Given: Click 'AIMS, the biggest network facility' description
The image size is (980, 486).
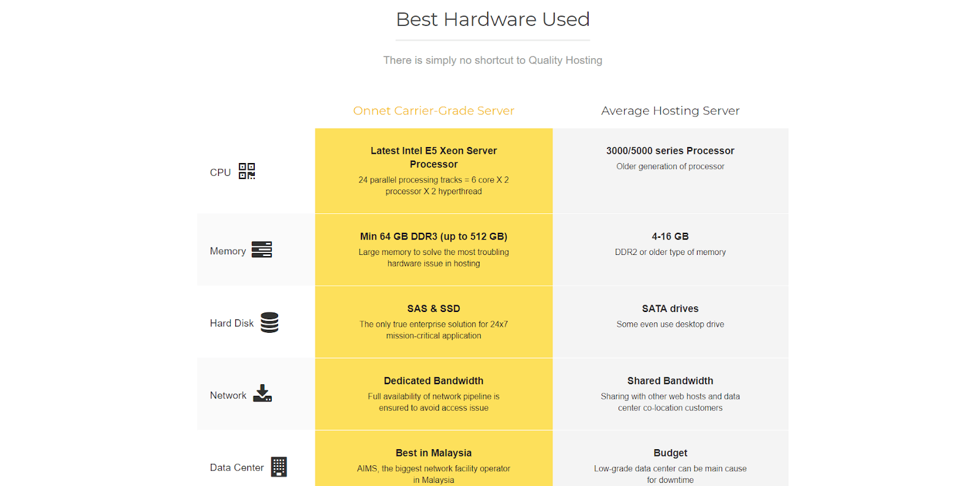Looking at the screenshot, I should (434, 474).
